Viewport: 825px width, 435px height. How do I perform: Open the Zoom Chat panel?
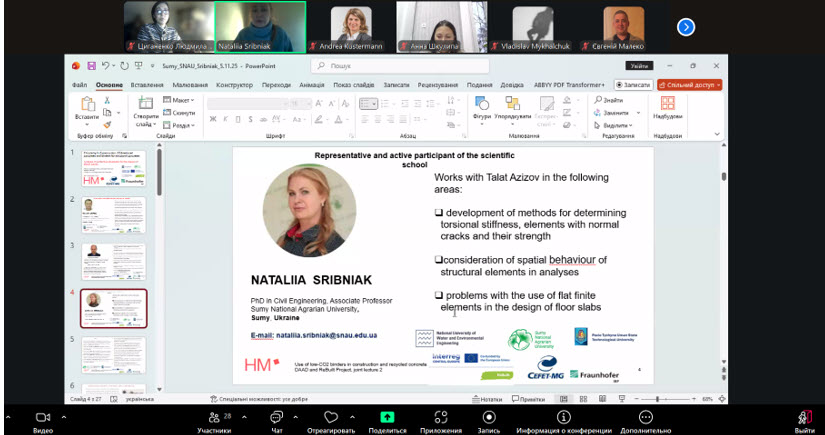(x=277, y=417)
